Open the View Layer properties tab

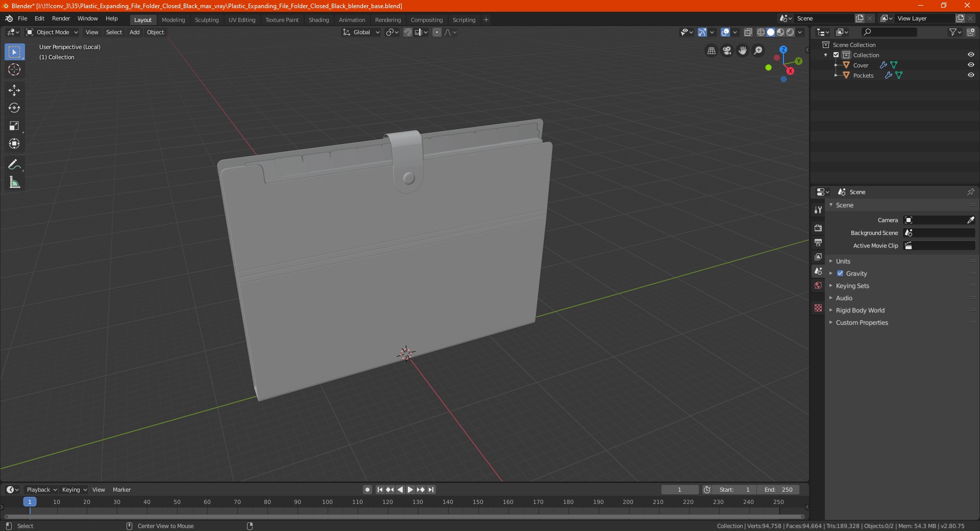point(818,256)
